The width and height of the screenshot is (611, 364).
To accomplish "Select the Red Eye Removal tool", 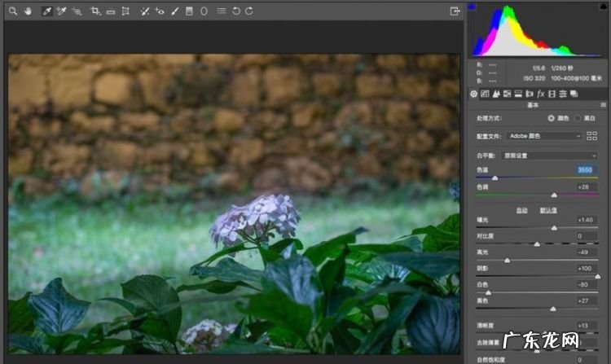I will tap(160, 11).
